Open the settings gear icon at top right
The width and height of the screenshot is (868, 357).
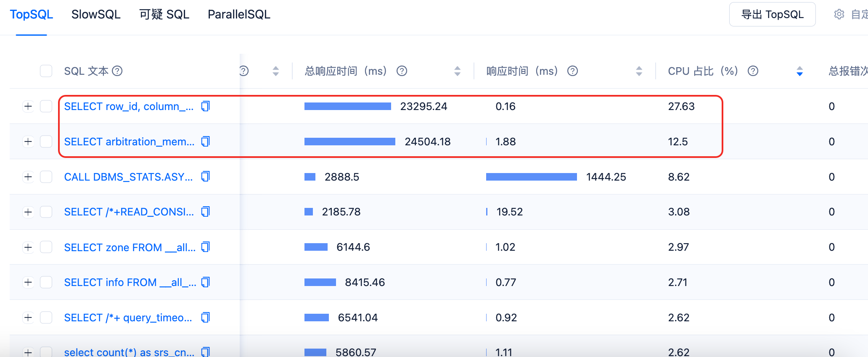(x=839, y=14)
